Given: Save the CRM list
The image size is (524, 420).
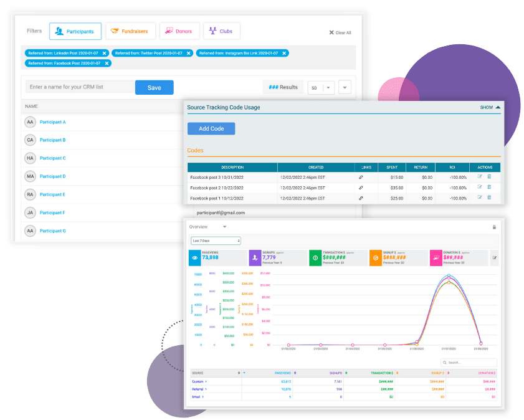Looking at the screenshot, I should (155, 87).
